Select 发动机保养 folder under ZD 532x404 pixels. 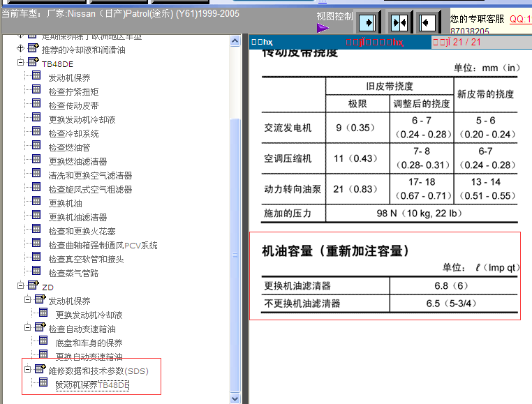click(70, 301)
